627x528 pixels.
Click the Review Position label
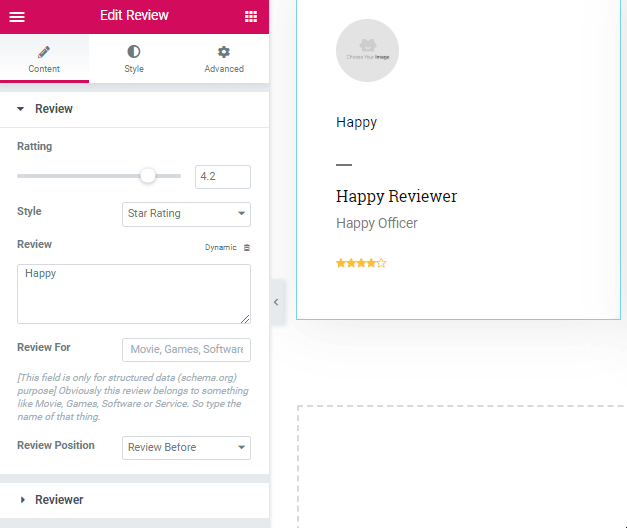[x=56, y=445]
